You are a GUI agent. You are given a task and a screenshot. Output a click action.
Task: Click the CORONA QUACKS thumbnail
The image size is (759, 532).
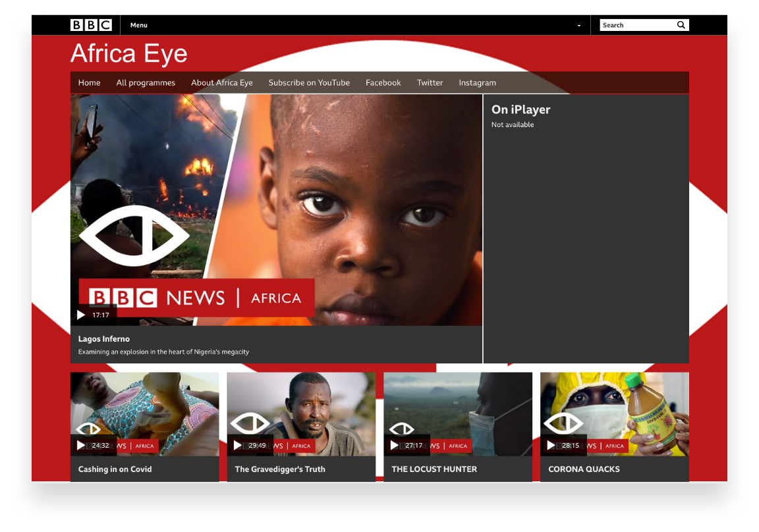click(x=615, y=414)
